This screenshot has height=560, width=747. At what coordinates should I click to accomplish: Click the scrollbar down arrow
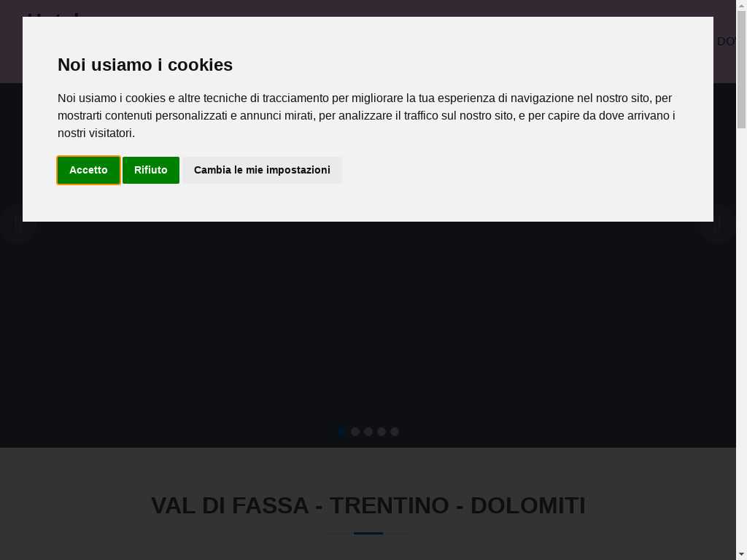coord(741,555)
